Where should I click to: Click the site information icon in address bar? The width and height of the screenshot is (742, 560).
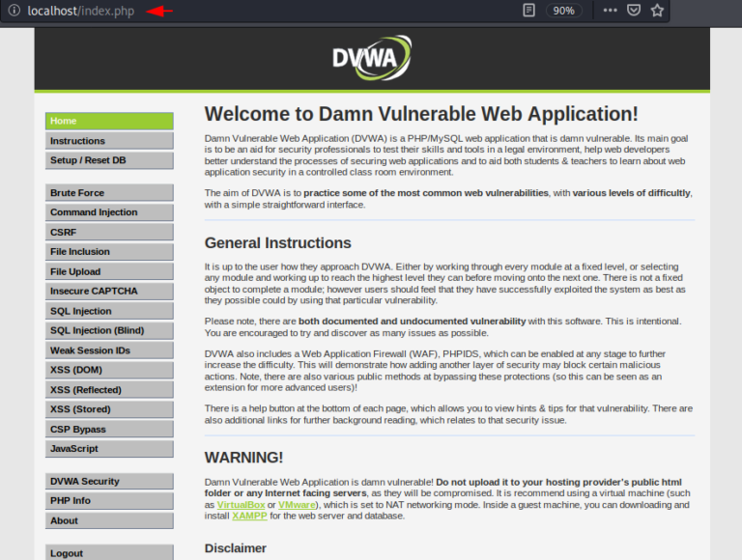click(x=14, y=11)
